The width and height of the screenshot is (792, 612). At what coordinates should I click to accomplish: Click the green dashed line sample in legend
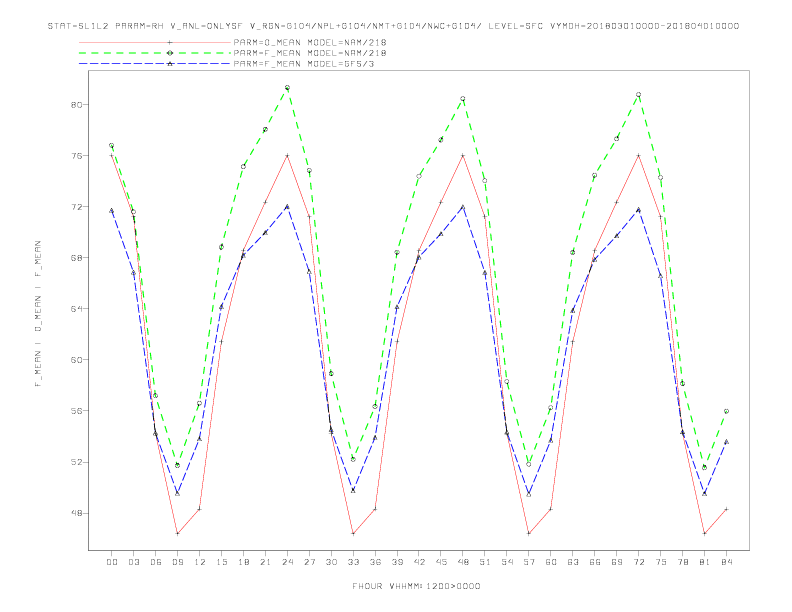click(x=155, y=53)
